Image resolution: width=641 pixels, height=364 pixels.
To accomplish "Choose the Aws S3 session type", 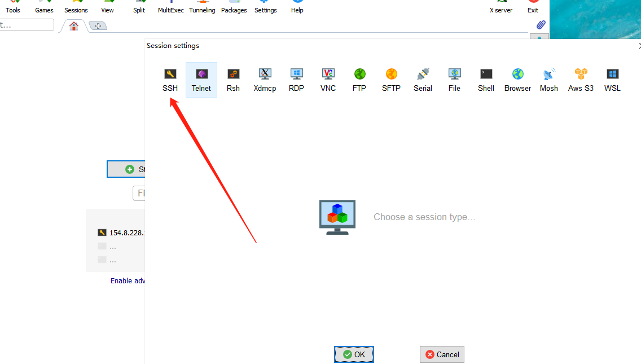I will (x=581, y=80).
